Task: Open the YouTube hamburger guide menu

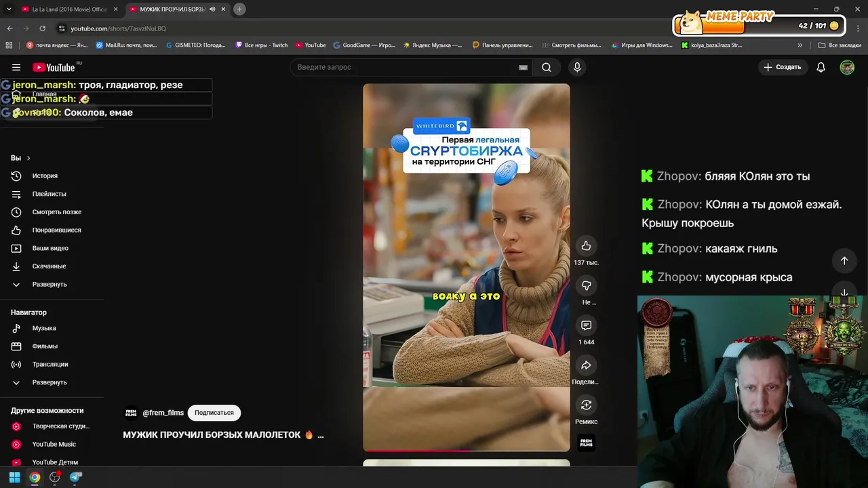Action: [x=16, y=67]
